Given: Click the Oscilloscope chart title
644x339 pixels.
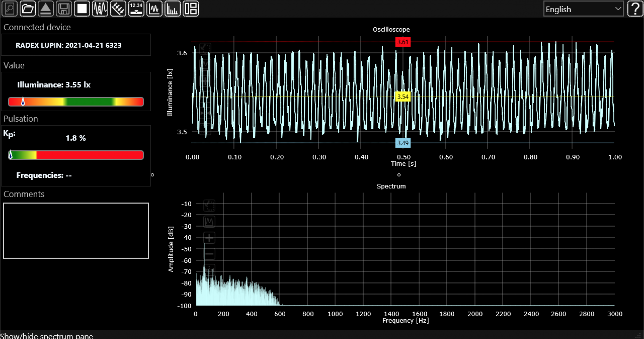Looking at the screenshot, I should pyautogui.click(x=391, y=29).
